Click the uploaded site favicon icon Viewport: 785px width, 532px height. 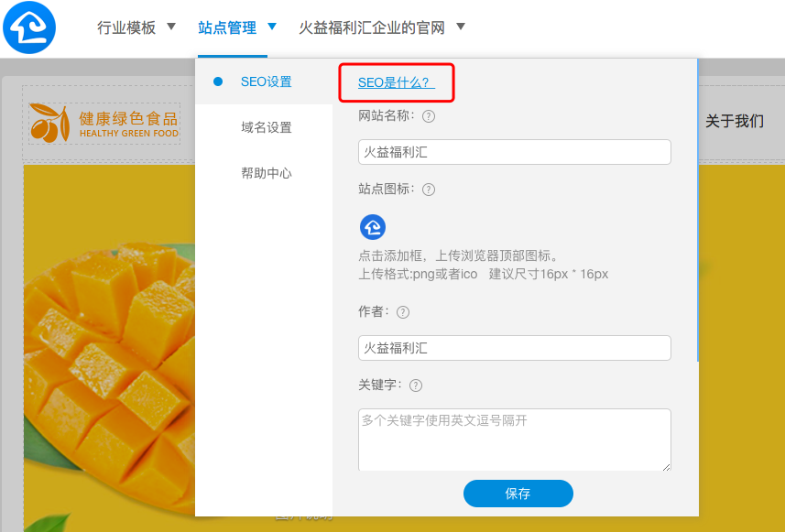pyautogui.click(x=373, y=227)
